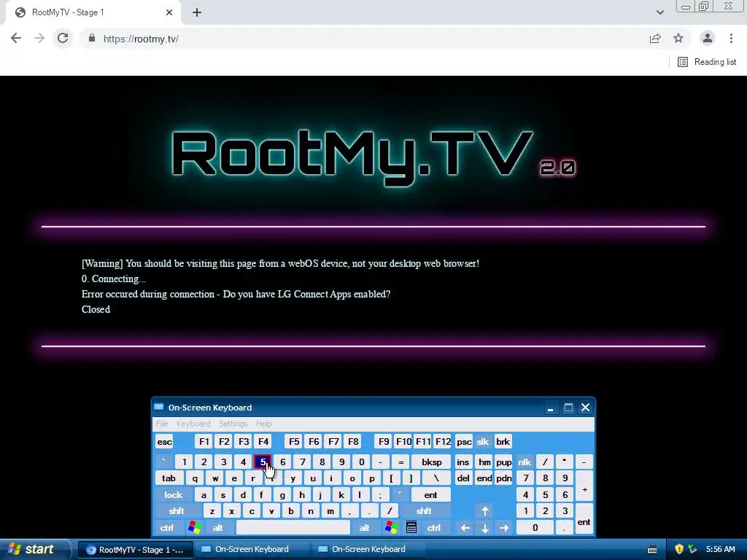Open a new browser tab
Screen dimensions: 747x560
pyautogui.click(x=197, y=12)
